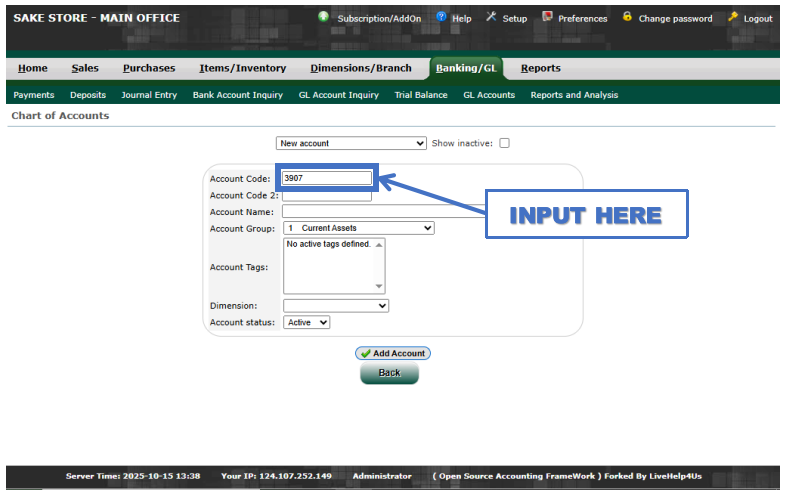Open the Journal Entry link

point(149,95)
